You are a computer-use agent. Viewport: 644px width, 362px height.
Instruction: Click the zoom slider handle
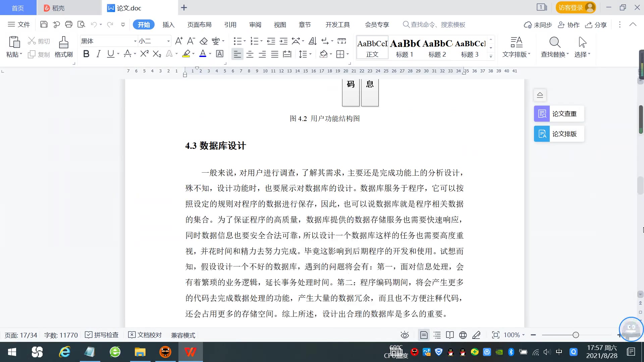click(576, 335)
